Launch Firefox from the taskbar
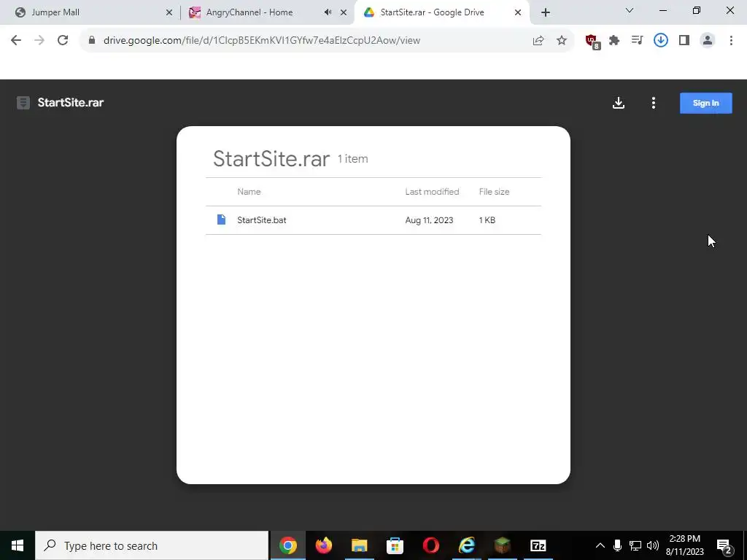The image size is (747, 560). point(323,545)
